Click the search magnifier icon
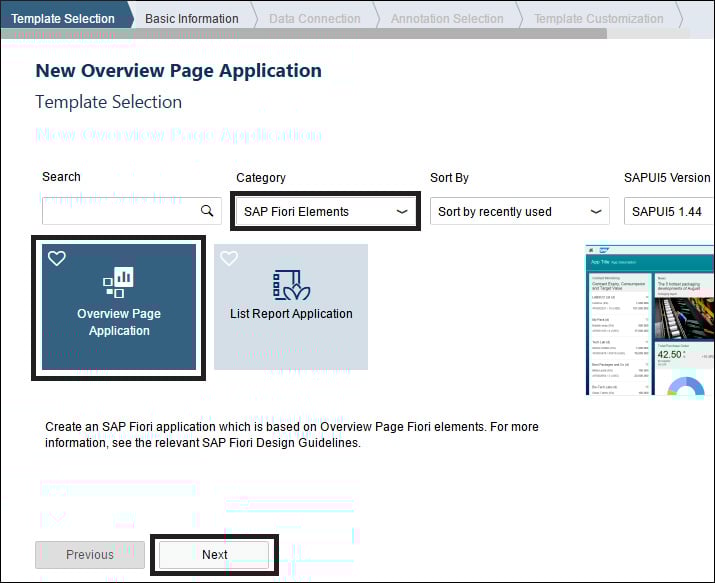715x583 pixels. 207,211
